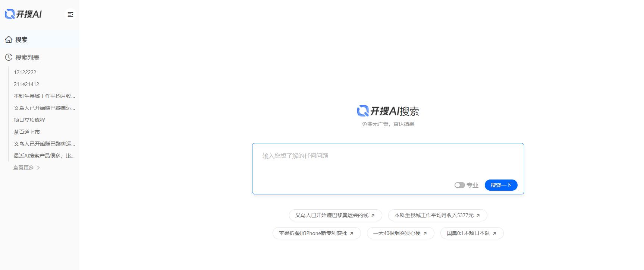The height and width of the screenshot is (270, 644).
Task: Click arrow icon on 国奥0:1不敌日本队 chip
Action: coord(494,234)
